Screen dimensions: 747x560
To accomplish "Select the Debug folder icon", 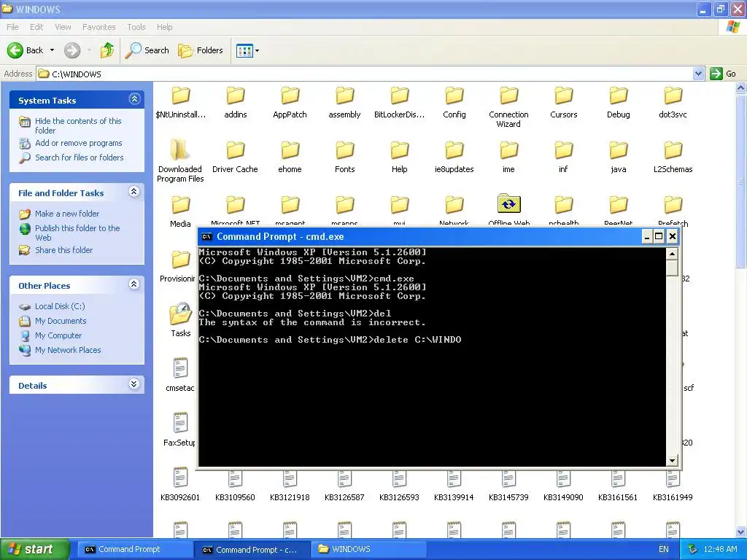I will coord(619,96).
